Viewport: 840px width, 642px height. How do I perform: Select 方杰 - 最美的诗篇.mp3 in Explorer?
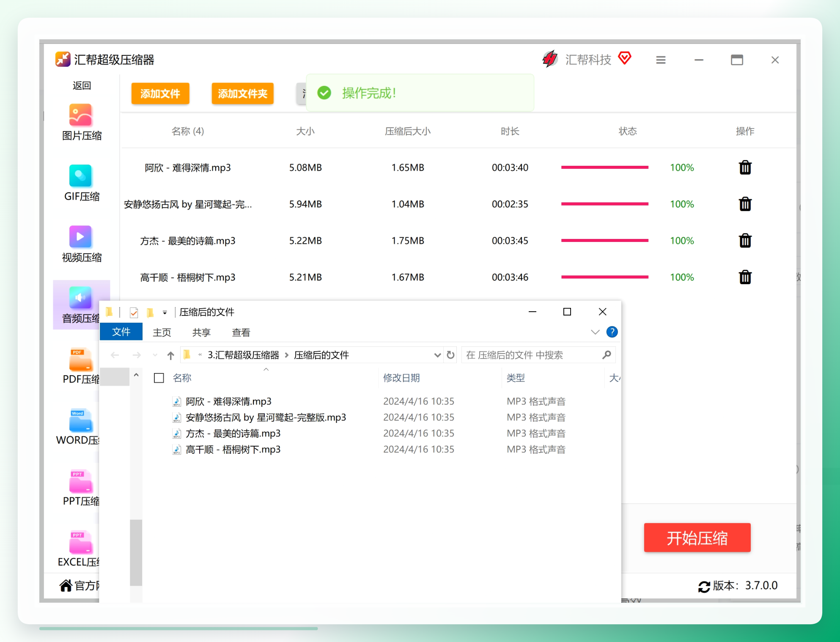click(x=233, y=433)
